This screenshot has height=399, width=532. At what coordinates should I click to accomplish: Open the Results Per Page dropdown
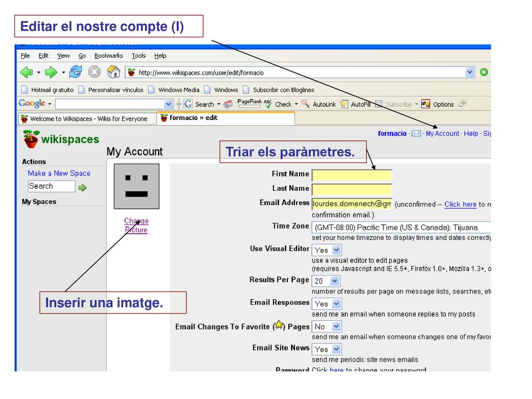[326, 281]
